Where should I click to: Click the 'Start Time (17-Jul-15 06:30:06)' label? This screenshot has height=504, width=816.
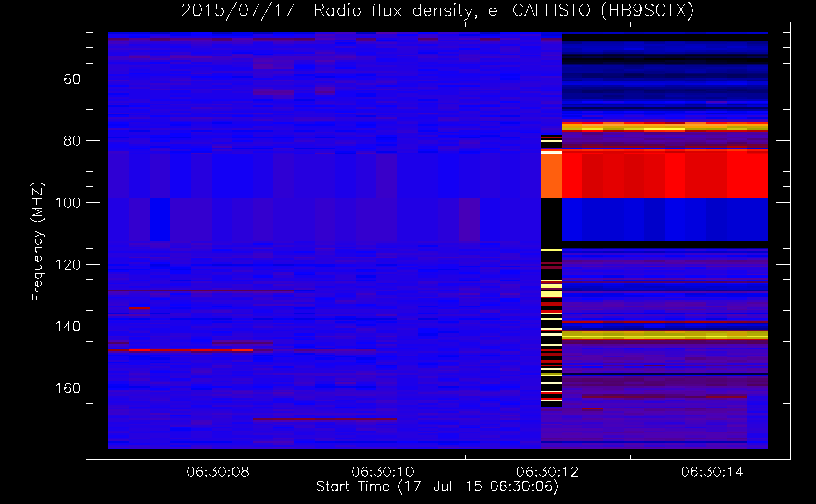(437, 487)
